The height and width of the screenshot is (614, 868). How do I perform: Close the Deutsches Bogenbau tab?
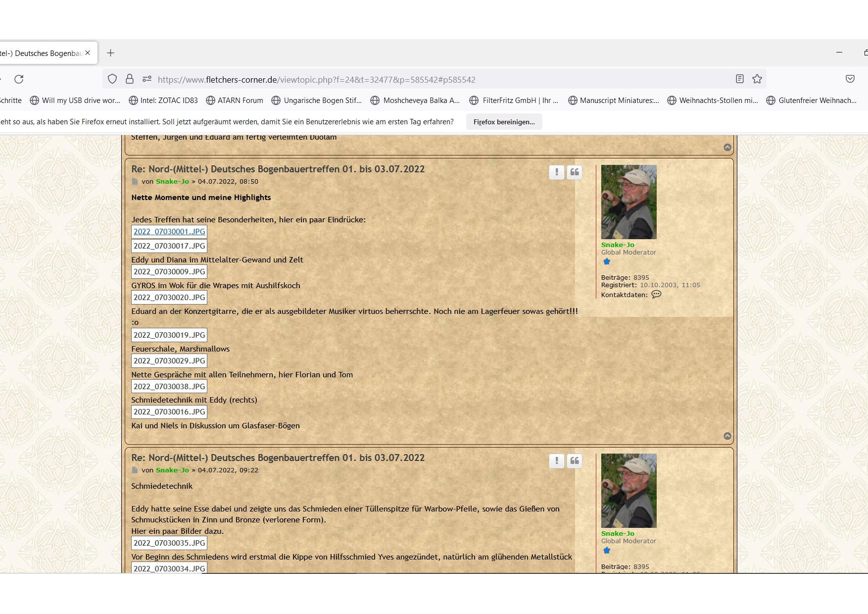coord(88,53)
